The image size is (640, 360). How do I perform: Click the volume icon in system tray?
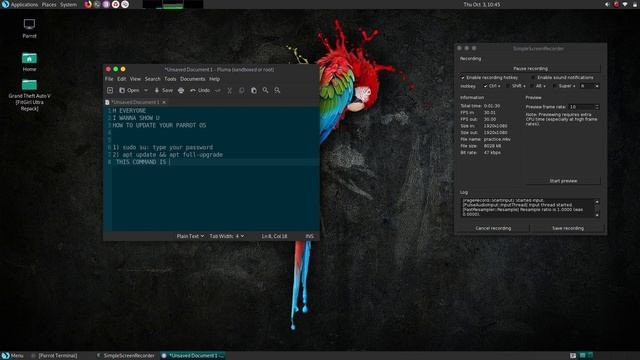(x=607, y=4)
